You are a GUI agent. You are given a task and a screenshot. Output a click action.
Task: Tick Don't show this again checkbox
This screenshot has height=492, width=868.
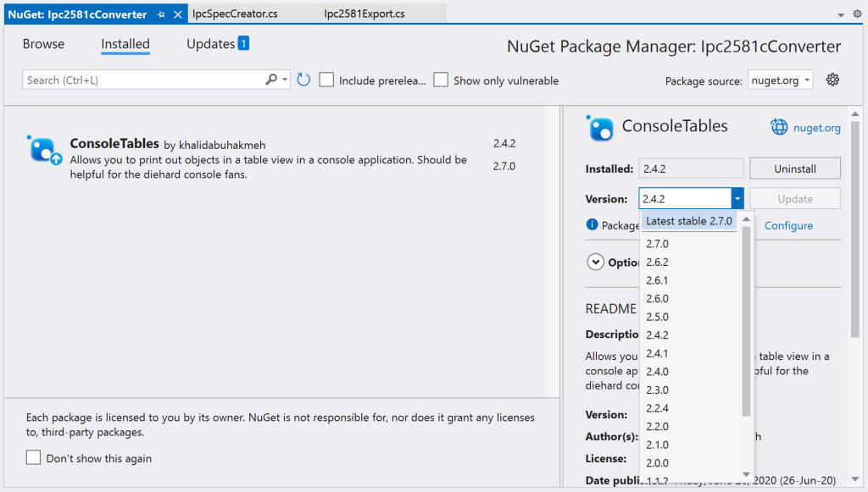click(33, 458)
